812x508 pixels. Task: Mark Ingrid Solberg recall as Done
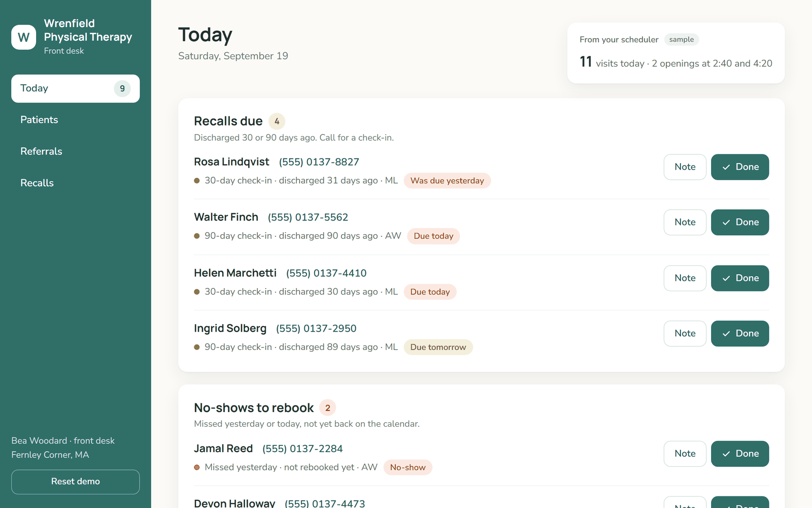[740, 334]
